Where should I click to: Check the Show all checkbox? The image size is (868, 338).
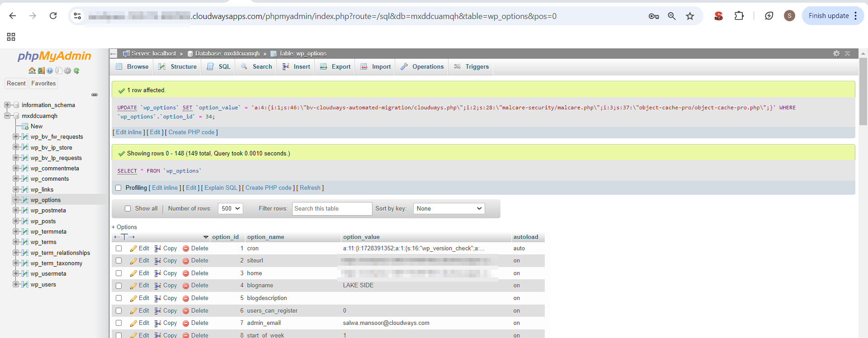127,209
